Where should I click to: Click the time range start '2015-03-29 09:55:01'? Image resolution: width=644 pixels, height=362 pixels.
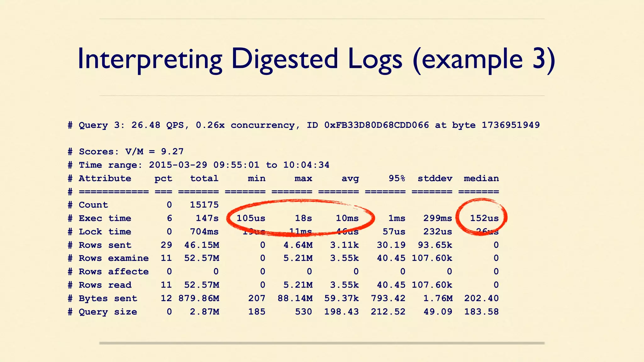tap(204, 165)
